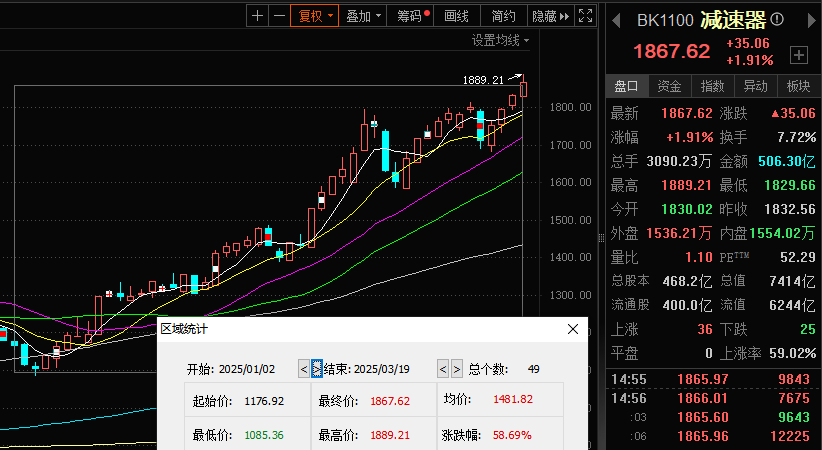Click the latest price 1867.62 header

672,51
